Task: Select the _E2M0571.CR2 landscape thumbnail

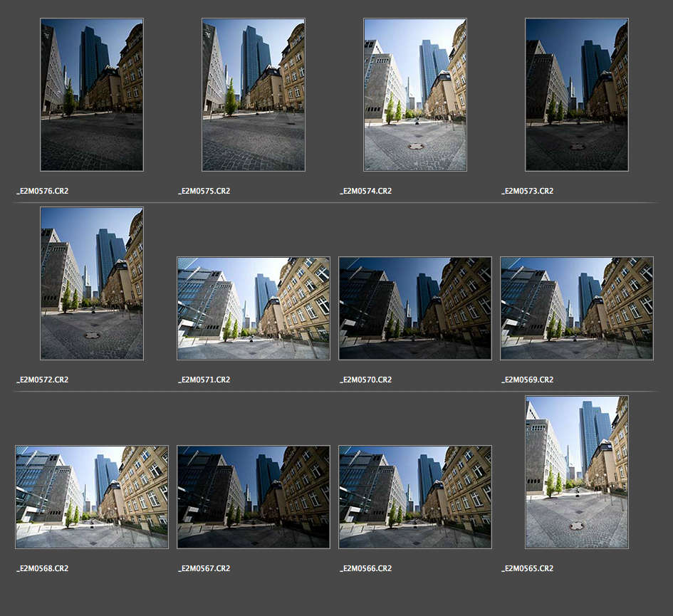Action: [254, 308]
